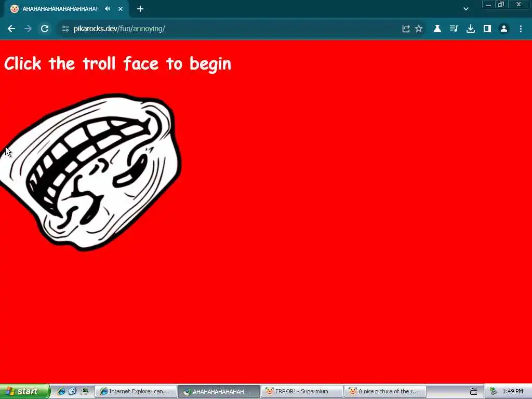The image size is (532, 399).
Task: Go forward to the next page
Action: coord(28,29)
